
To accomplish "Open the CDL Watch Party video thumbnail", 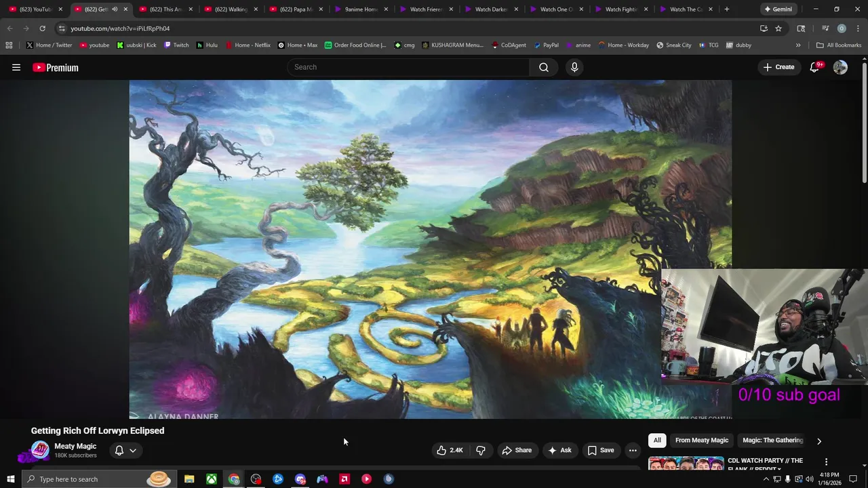I will click(686, 464).
